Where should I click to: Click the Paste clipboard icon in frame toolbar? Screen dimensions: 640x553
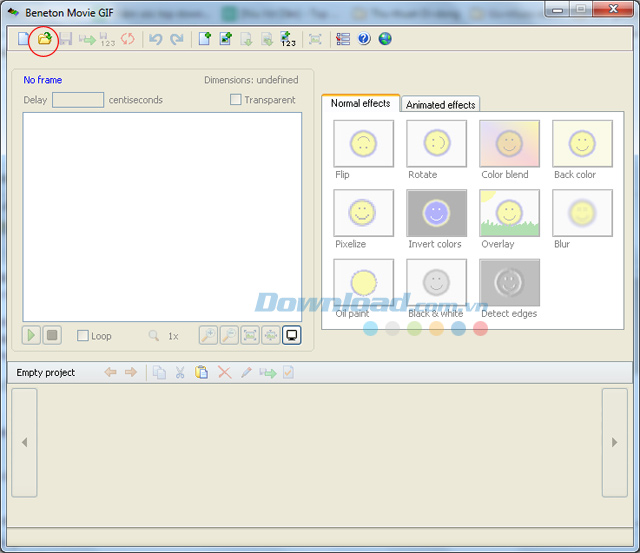point(202,373)
